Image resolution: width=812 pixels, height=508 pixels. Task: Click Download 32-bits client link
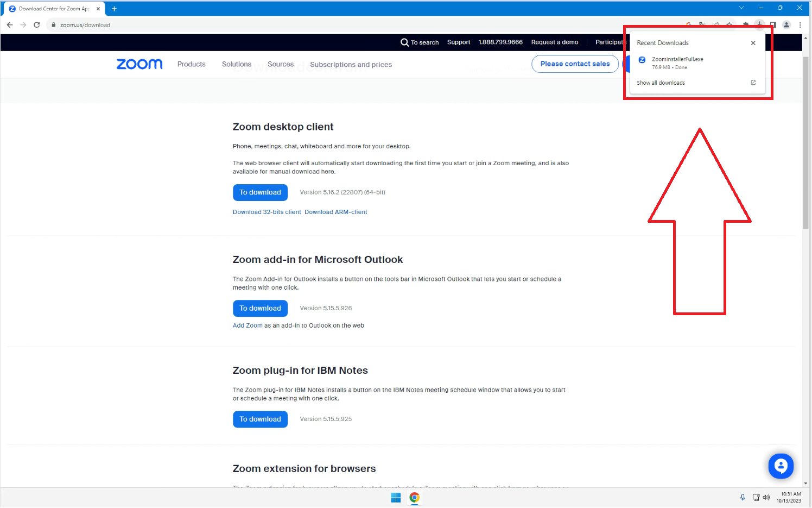tap(267, 212)
